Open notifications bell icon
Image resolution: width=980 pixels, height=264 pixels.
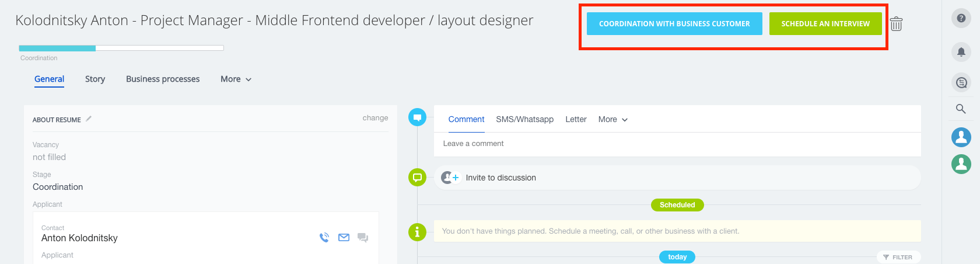(961, 51)
